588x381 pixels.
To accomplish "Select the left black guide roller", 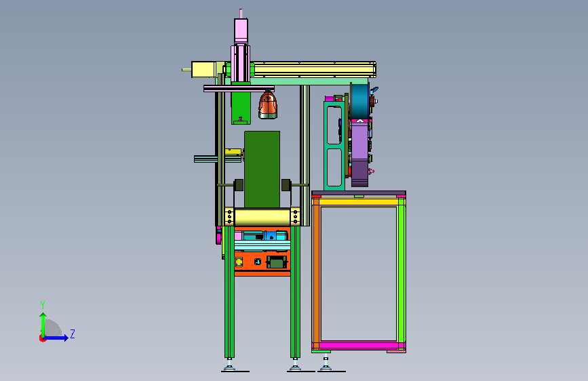I will coord(239,185).
